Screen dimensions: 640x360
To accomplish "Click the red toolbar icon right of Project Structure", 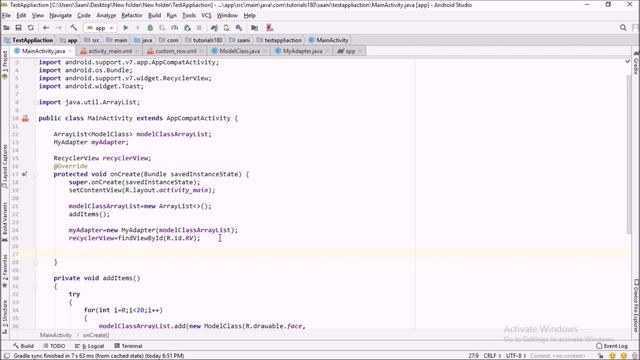I will coord(270,28).
